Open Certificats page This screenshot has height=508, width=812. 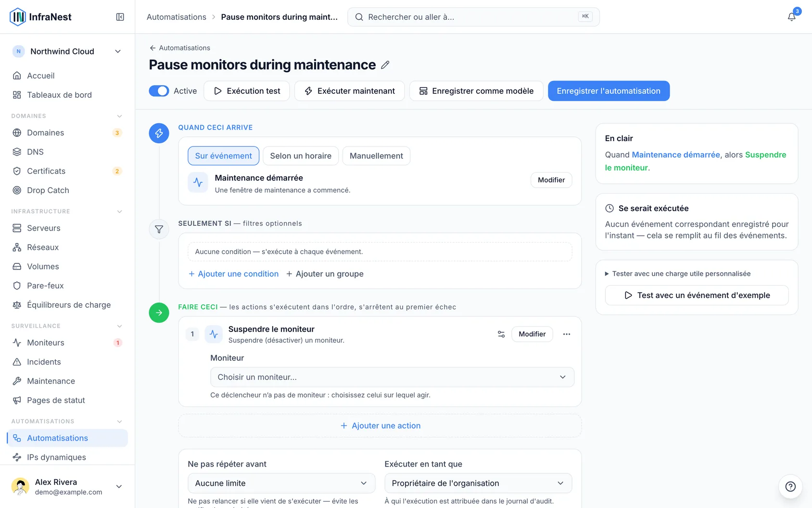(67, 171)
